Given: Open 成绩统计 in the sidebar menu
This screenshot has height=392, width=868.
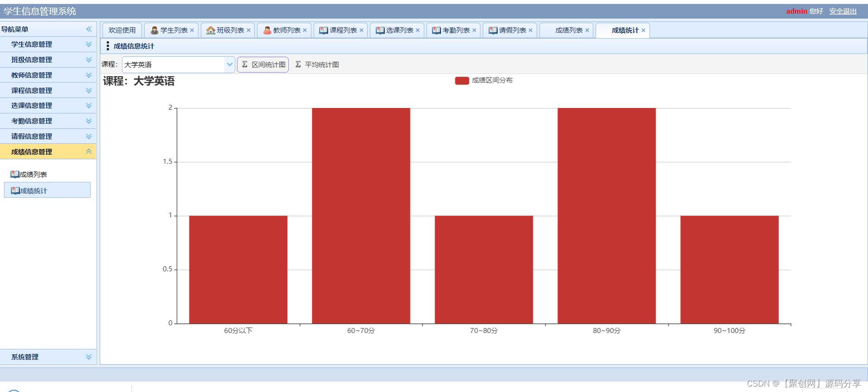Looking at the screenshot, I should [x=47, y=190].
